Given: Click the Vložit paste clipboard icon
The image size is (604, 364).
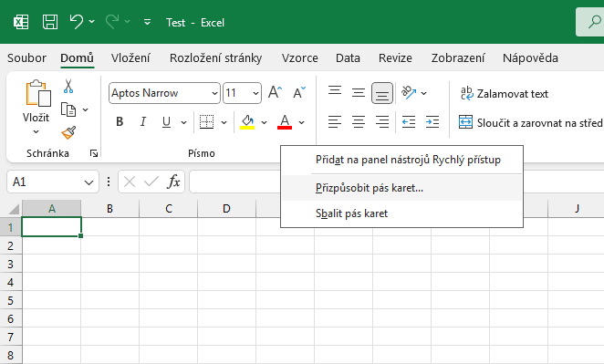Looking at the screenshot, I should 38,93.
